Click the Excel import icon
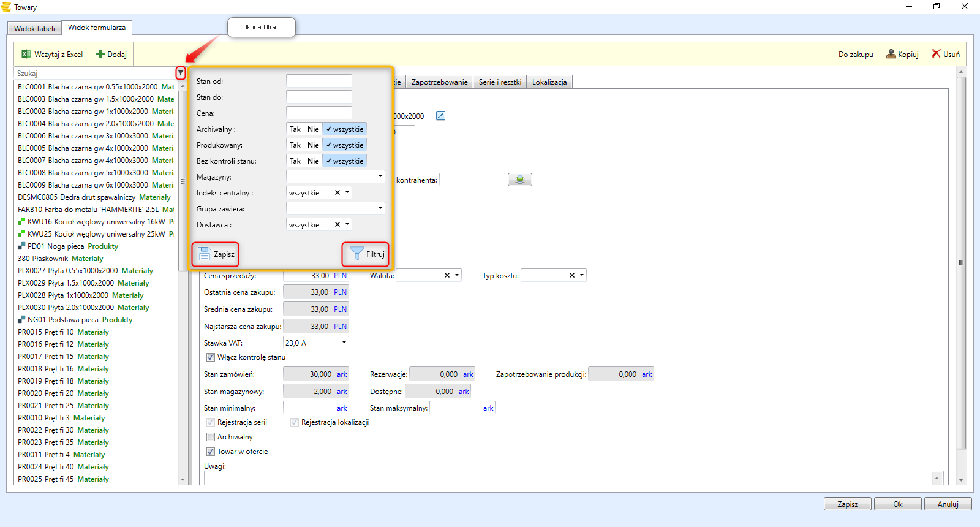The width and height of the screenshot is (980, 527). pos(26,54)
